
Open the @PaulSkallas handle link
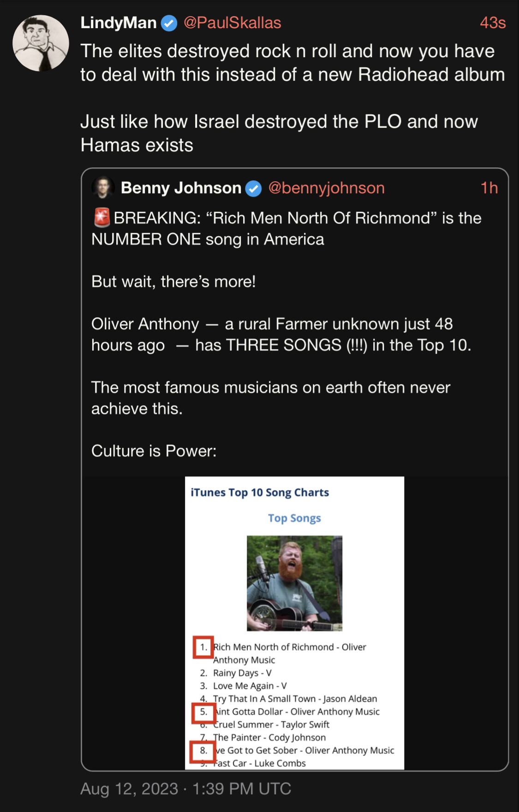coord(232,23)
